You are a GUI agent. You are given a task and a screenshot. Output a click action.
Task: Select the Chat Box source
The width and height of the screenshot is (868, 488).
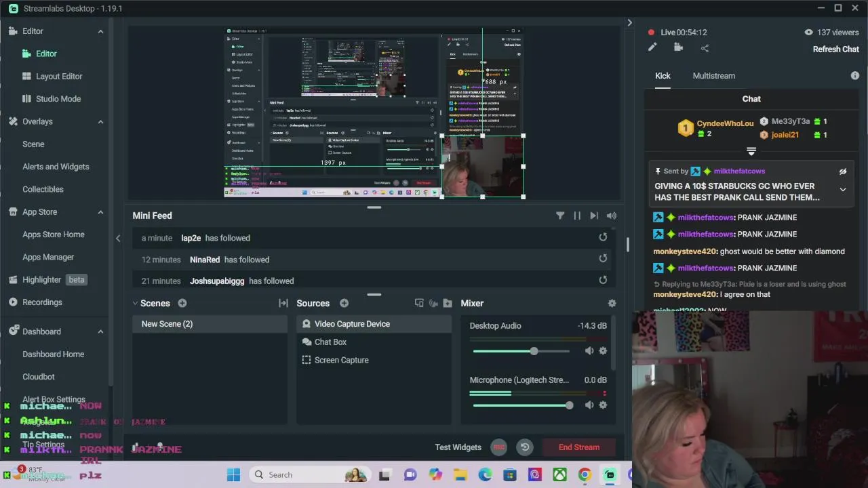(374, 342)
